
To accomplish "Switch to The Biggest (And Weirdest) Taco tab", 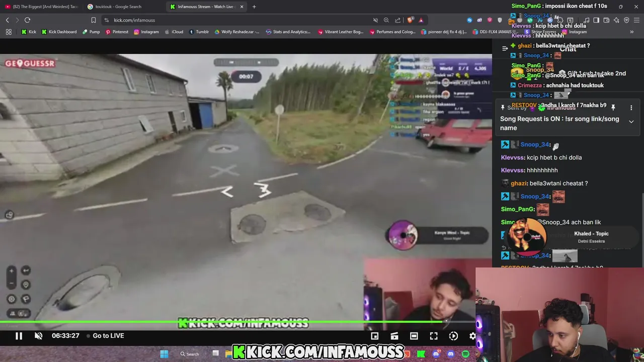I will [41, 7].
